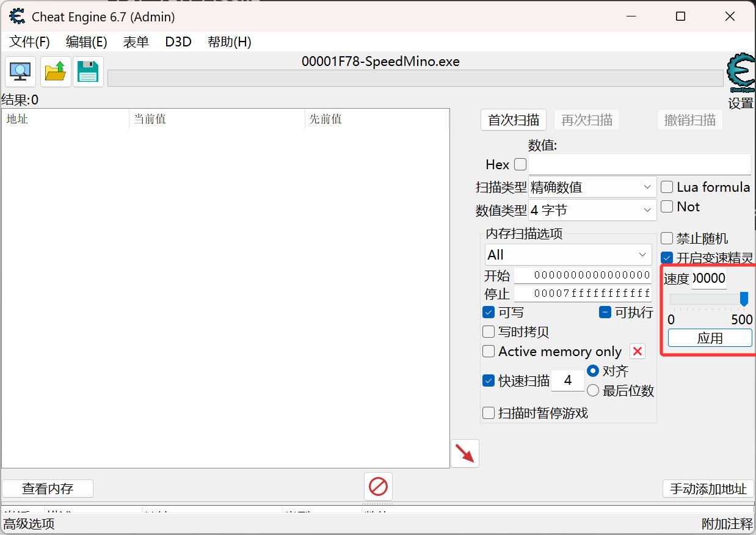Click the 地址 column header
Viewport: 756px width, 535px height.
click(65, 119)
